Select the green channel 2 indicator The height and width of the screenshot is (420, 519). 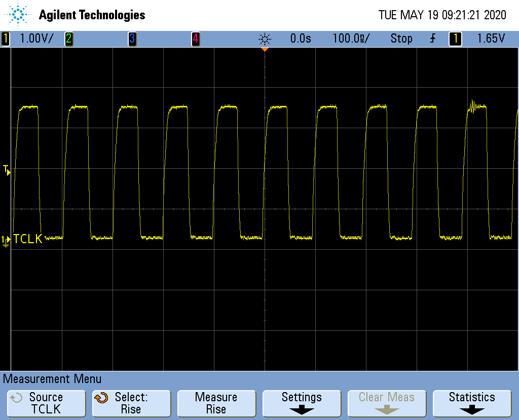[x=68, y=39]
